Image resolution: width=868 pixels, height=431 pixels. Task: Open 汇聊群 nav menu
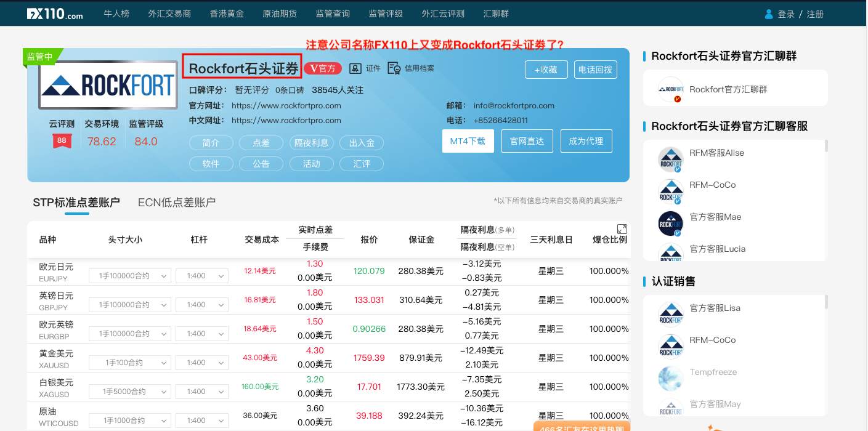[x=497, y=14]
